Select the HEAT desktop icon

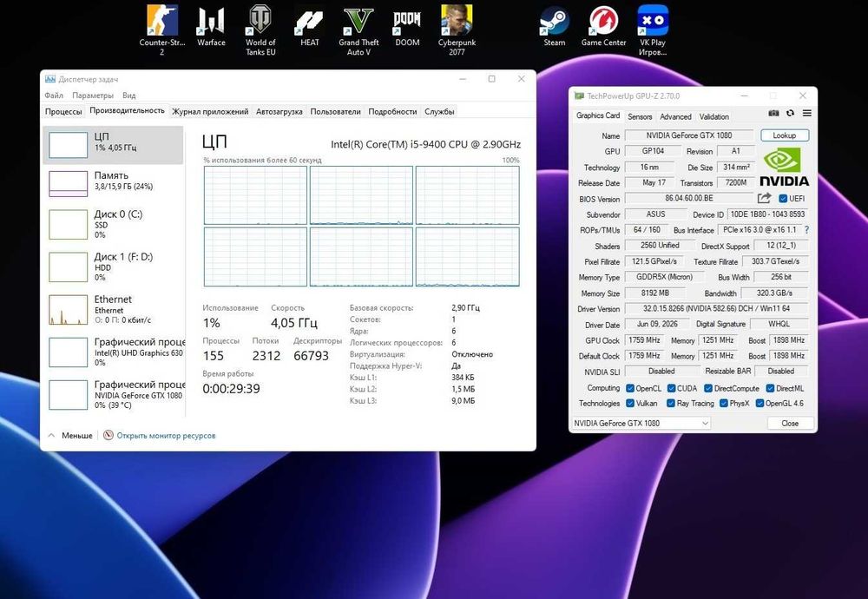point(310,26)
